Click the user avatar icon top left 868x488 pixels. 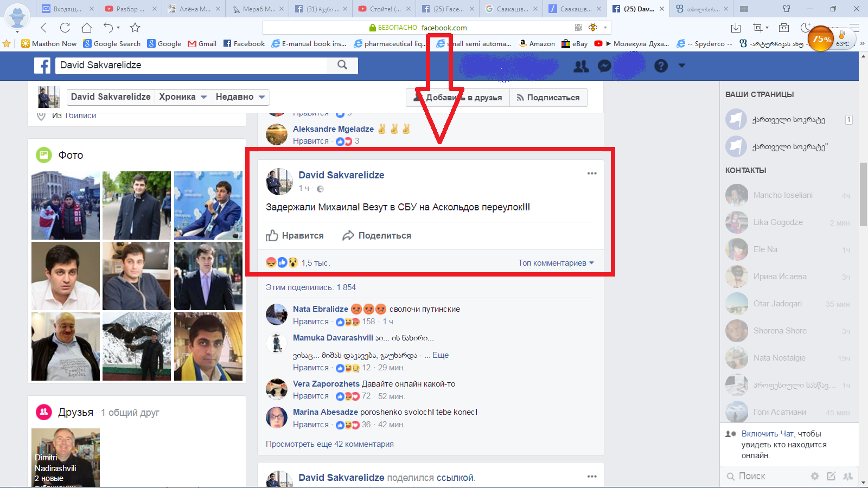[x=17, y=16]
